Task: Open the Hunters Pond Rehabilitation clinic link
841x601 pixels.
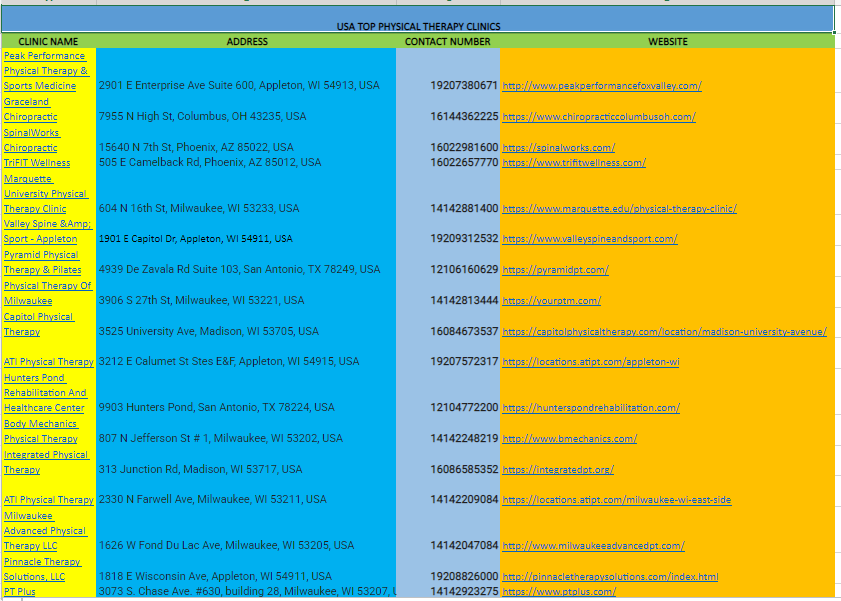Action: coord(45,393)
